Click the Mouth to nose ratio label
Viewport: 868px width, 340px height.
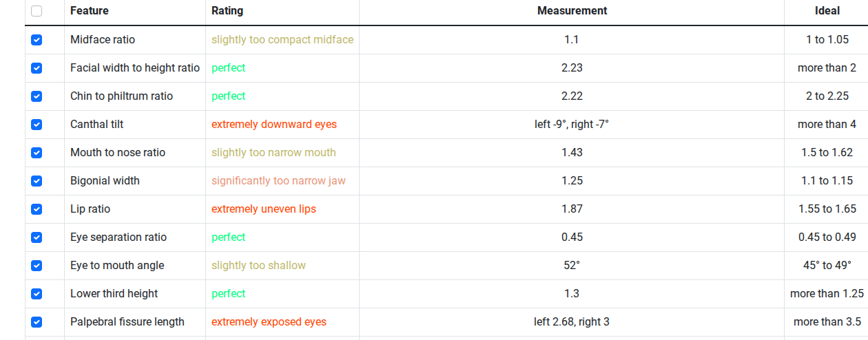point(118,153)
